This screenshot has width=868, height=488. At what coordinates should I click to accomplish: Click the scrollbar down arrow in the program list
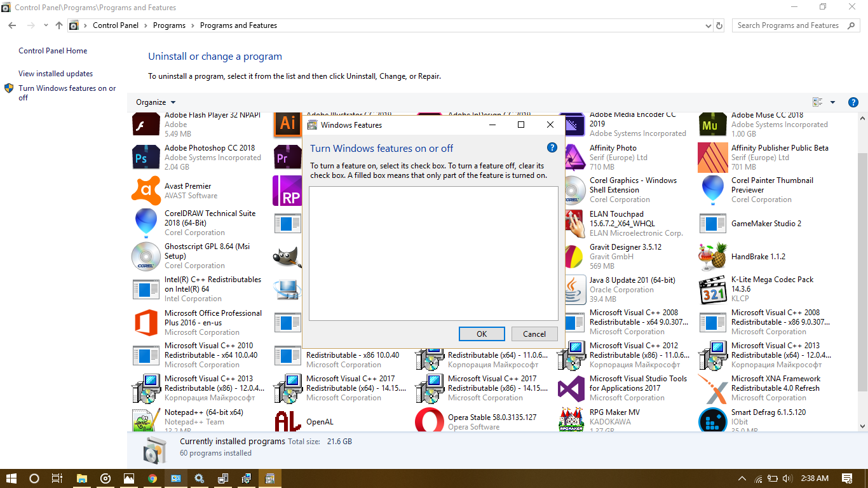tap(862, 426)
